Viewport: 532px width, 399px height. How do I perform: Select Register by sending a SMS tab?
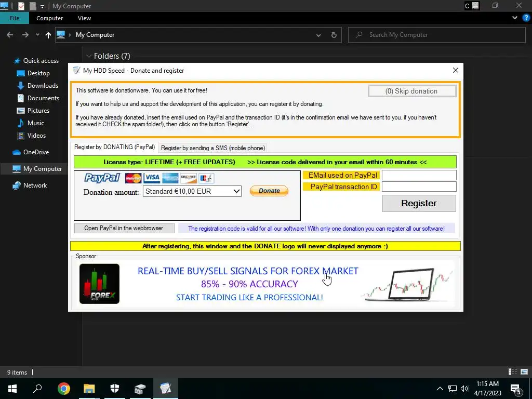(212, 148)
